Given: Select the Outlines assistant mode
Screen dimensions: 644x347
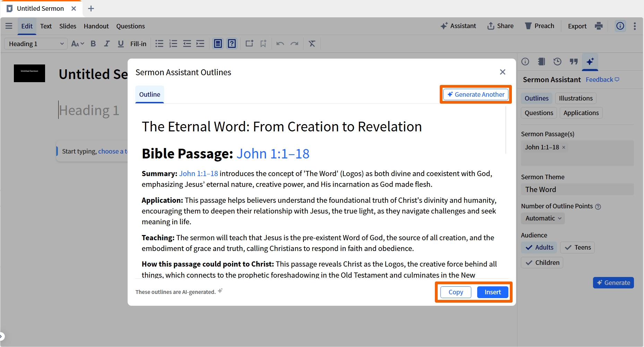Looking at the screenshot, I should pyautogui.click(x=536, y=98).
